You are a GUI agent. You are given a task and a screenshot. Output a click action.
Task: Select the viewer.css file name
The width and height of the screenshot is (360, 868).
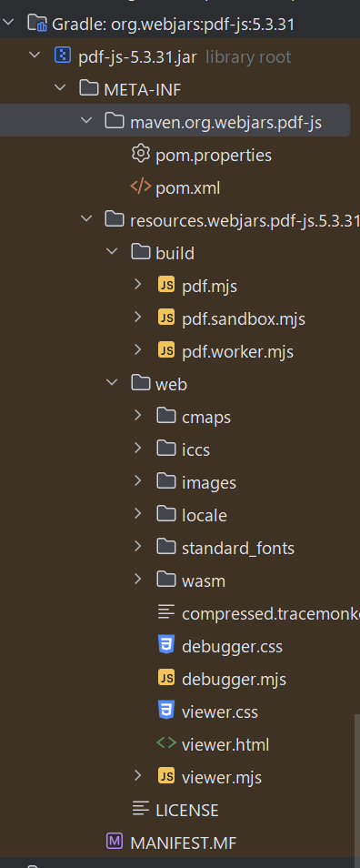tap(219, 712)
